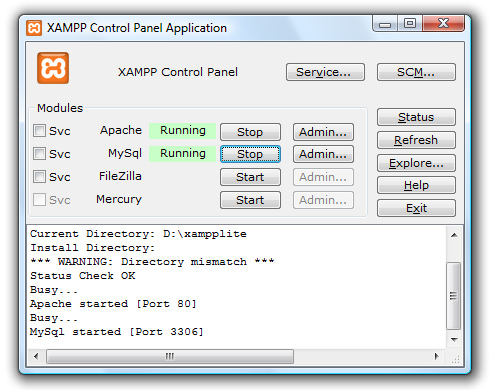The image size is (498, 390).
Task: Click the disabled Mercury Svc checkbox
Action: pyautogui.click(x=39, y=200)
